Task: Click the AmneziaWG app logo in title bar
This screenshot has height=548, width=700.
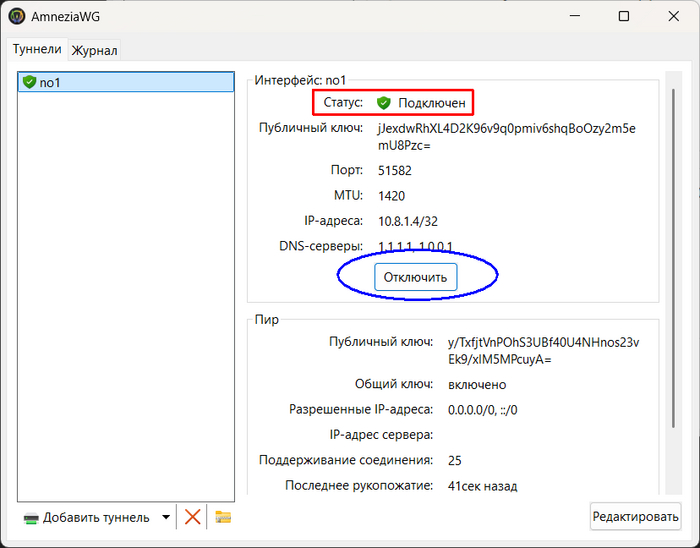Action: pos(16,16)
